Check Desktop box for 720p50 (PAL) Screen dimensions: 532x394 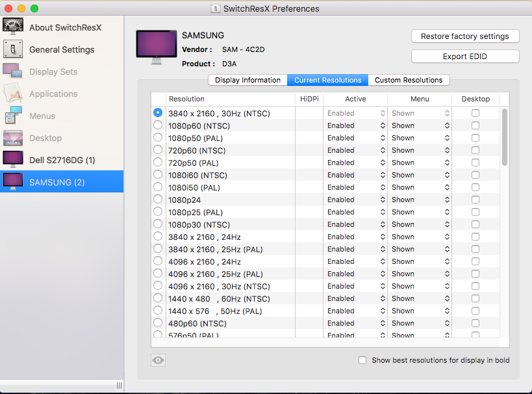tap(475, 163)
